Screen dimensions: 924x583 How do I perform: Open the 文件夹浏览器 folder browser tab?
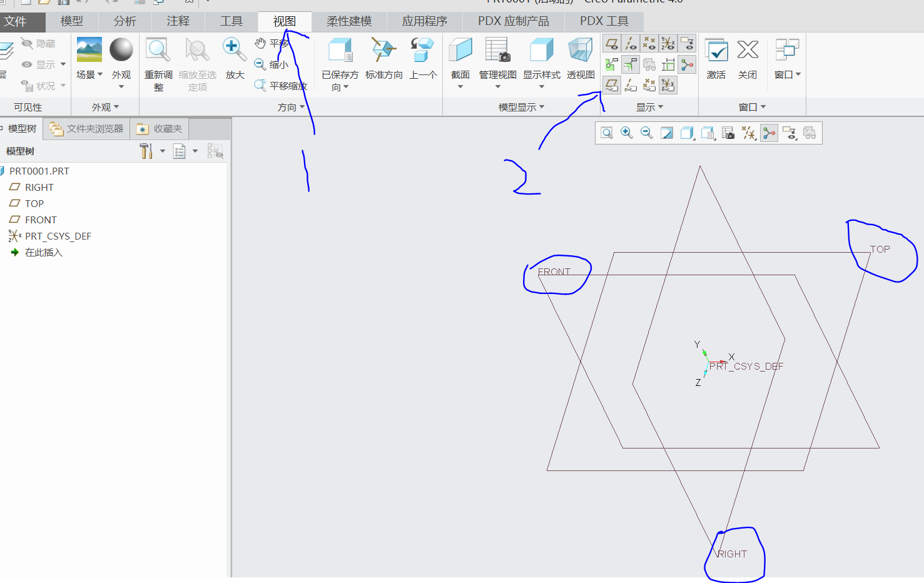click(x=88, y=129)
